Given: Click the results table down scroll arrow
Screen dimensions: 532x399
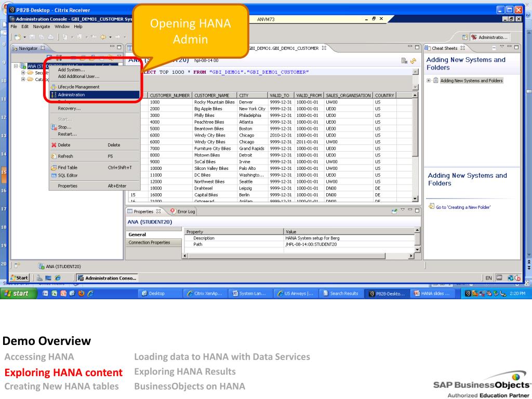Looking at the screenshot, I should [415, 199].
